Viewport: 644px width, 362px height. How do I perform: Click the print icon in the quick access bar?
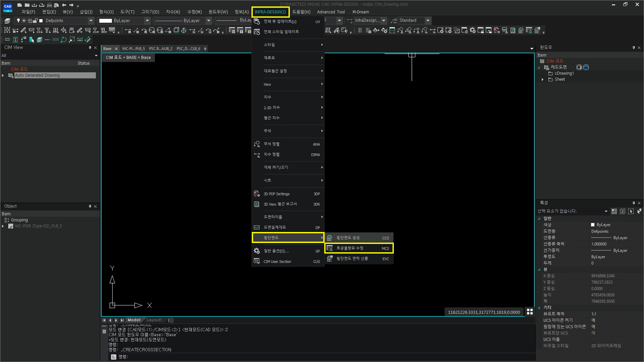(x=49, y=5)
